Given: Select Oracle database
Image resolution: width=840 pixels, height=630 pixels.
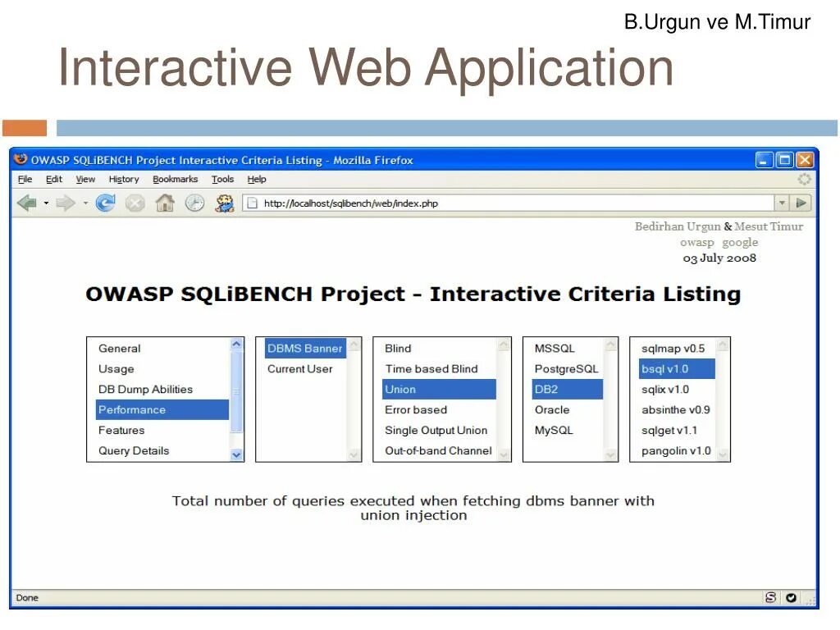Looking at the screenshot, I should point(568,410).
